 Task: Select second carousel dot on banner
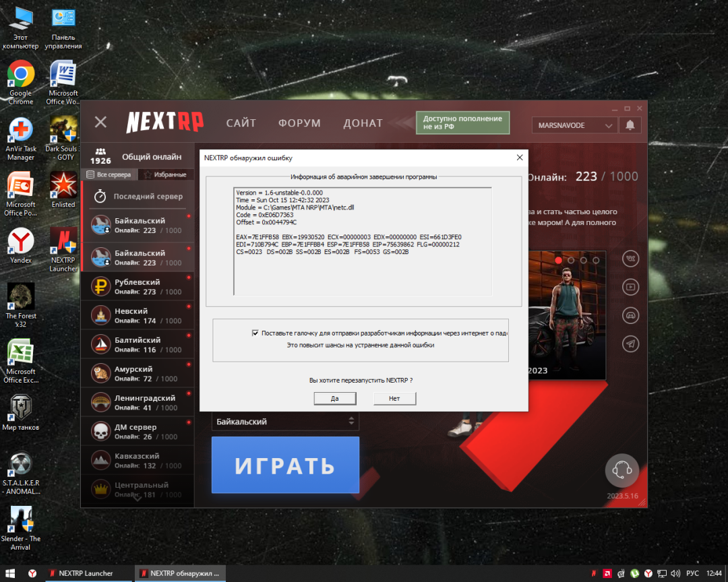pos(571,260)
